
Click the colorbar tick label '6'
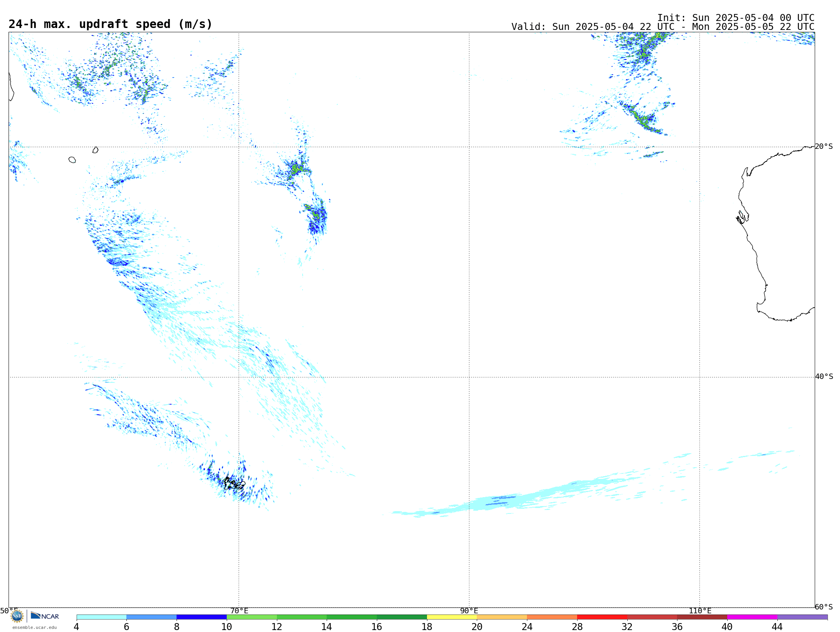[x=126, y=627]
